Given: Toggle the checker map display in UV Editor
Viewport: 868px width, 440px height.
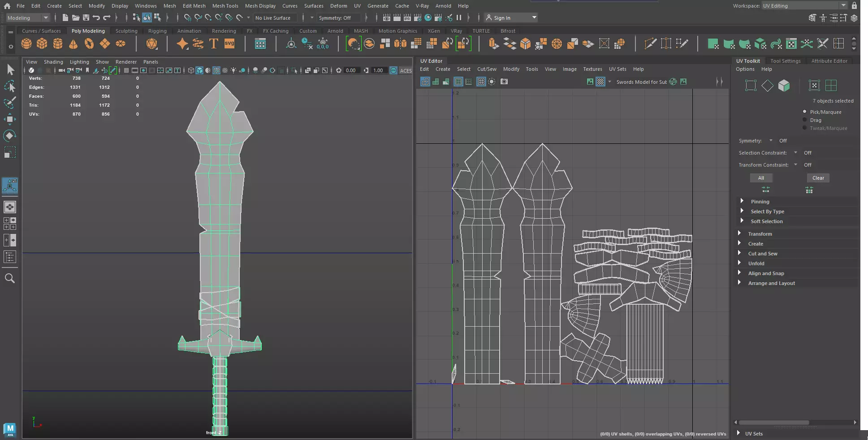Looking at the screenshot, I should click(600, 82).
